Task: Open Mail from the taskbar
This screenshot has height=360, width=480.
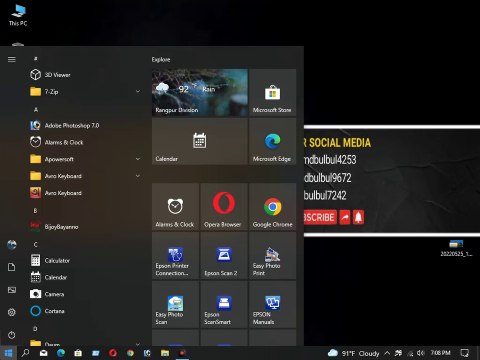Action: pos(44,353)
